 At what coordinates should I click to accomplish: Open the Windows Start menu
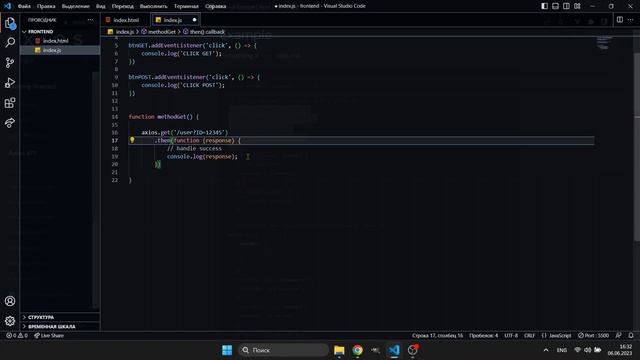(227, 350)
